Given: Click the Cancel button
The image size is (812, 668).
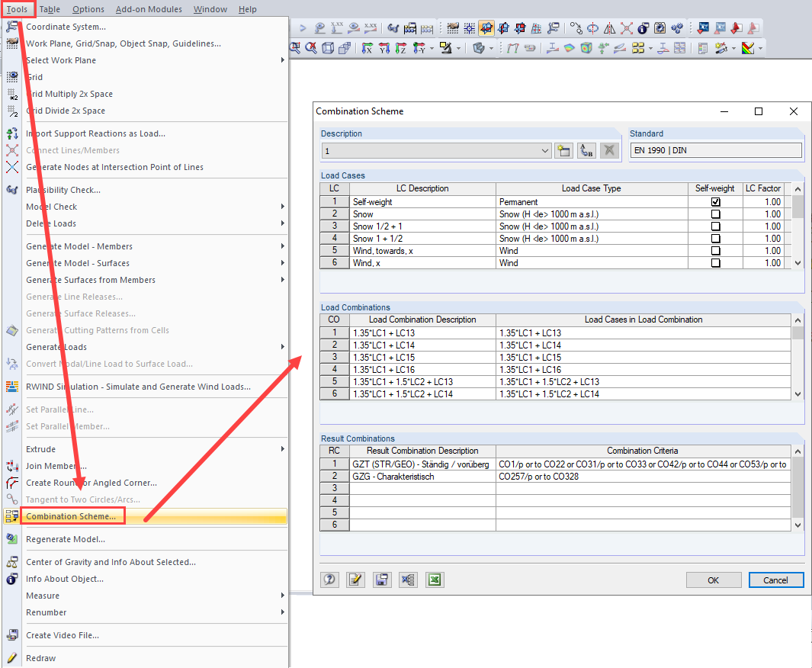Looking at the screenshot, I should pyautogui.click(x=775, y=580).
